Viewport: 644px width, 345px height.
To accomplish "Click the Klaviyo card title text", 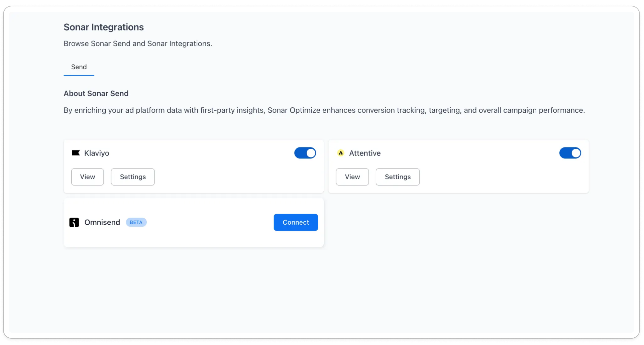I will [x=97, y=153].
